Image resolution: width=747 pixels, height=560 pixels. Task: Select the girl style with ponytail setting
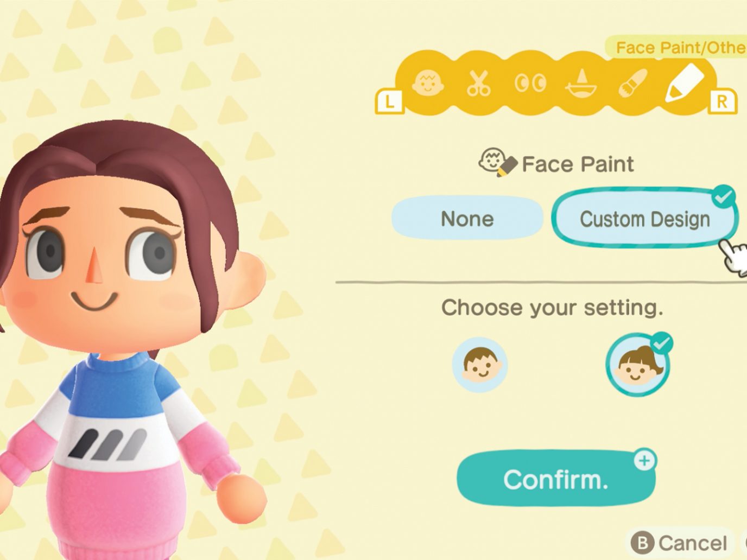point(638,365)
